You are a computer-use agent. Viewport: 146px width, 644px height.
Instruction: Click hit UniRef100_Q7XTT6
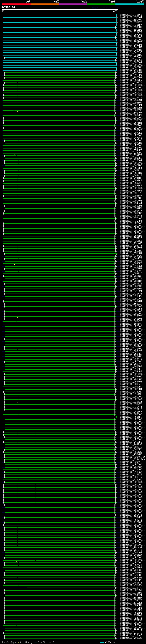coord(131,42)
